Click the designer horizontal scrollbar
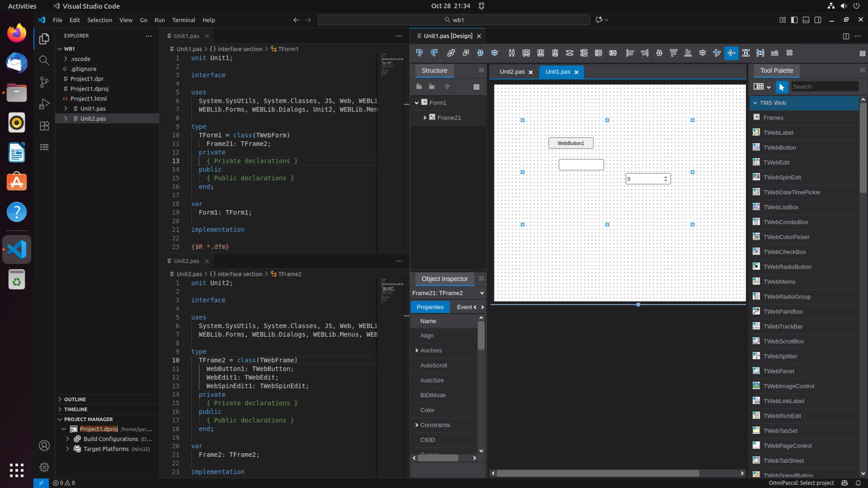The height and width of the screenshot is (488, 868). pos(597,473)
